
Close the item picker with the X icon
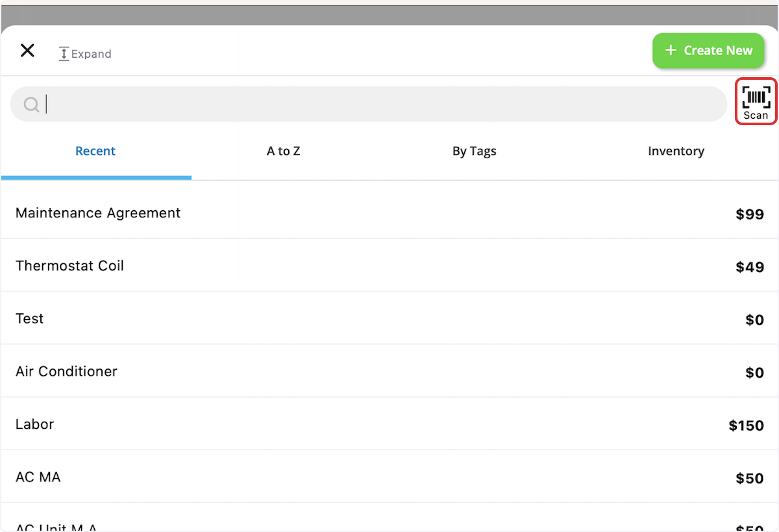tap(27, 51)
